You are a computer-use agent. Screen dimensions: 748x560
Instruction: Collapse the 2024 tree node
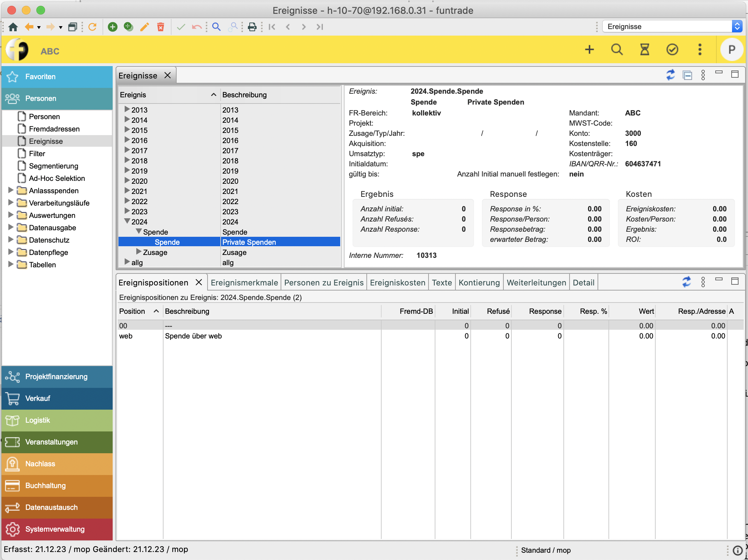127,221
